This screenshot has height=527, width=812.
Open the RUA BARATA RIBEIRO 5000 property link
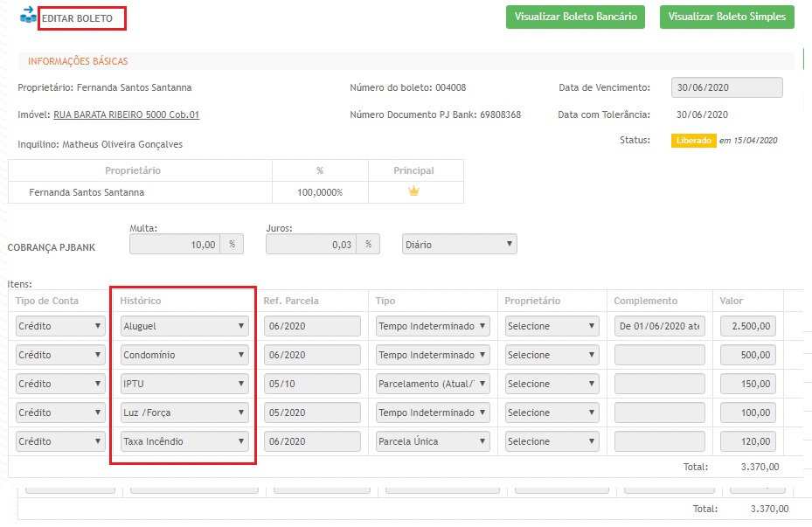pyautogui.click(x=127, y=114)
